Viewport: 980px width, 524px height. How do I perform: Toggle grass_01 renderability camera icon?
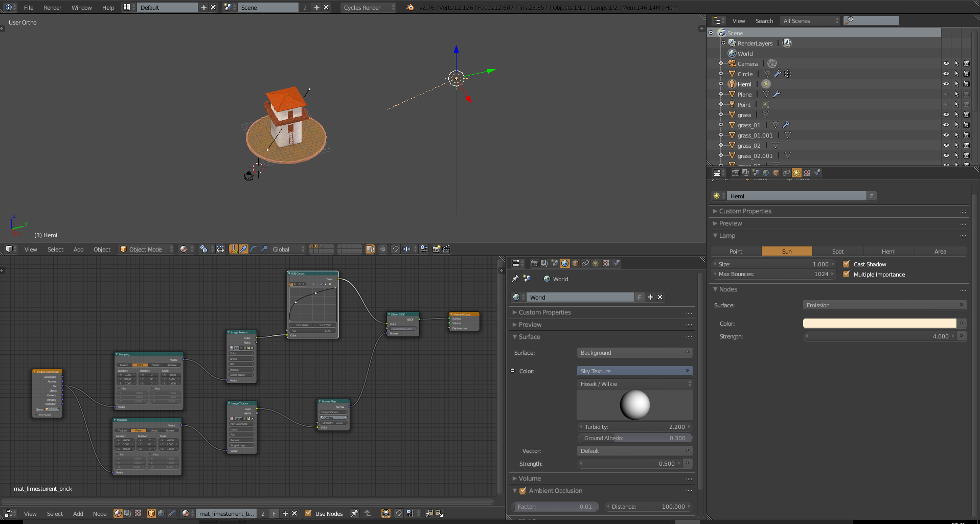pos(966,125)
